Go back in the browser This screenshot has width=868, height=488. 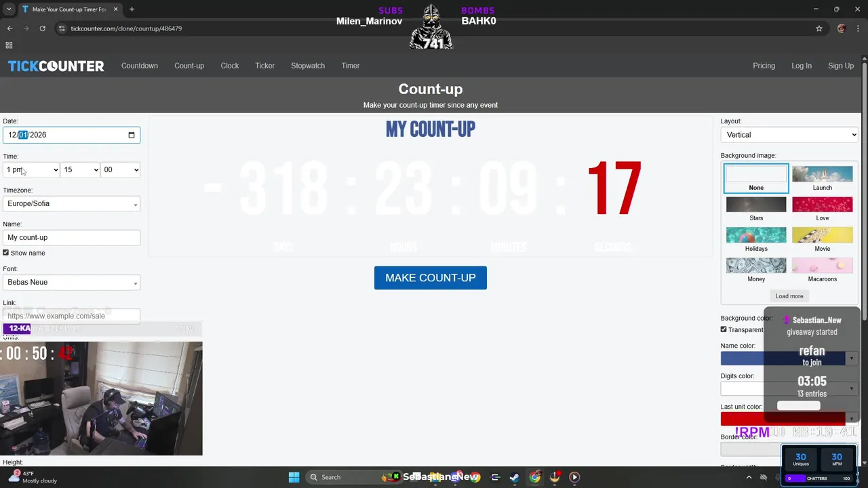click(x=9, y=28)
